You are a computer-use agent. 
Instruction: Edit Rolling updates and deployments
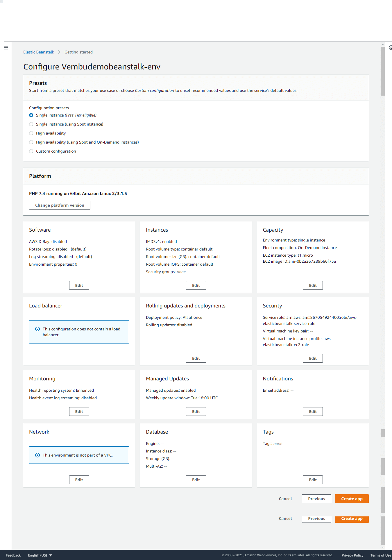coord(196,358)
